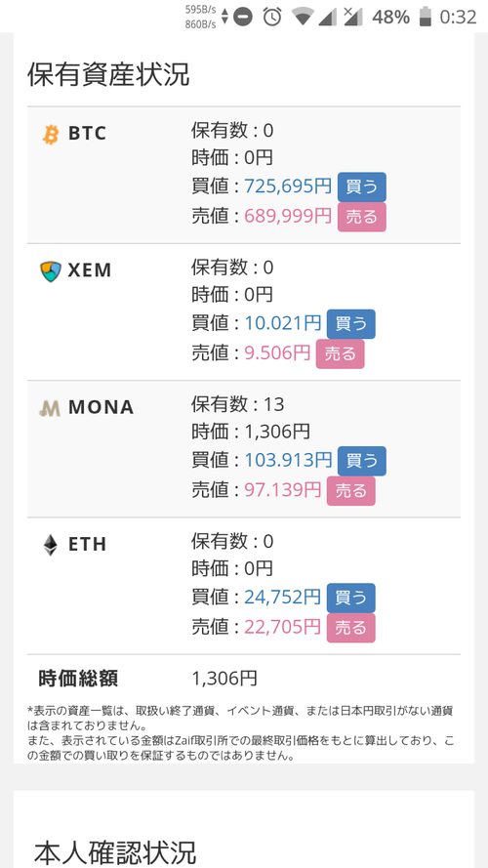
Task: Buy XEM with the 買う button
Action: 350,324
